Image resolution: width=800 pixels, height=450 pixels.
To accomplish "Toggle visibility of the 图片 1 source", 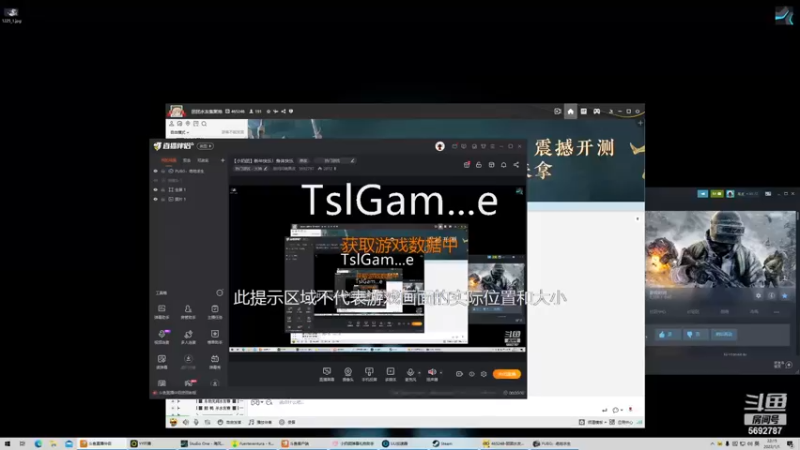I will pyautogui.click(x=156, y=199).
